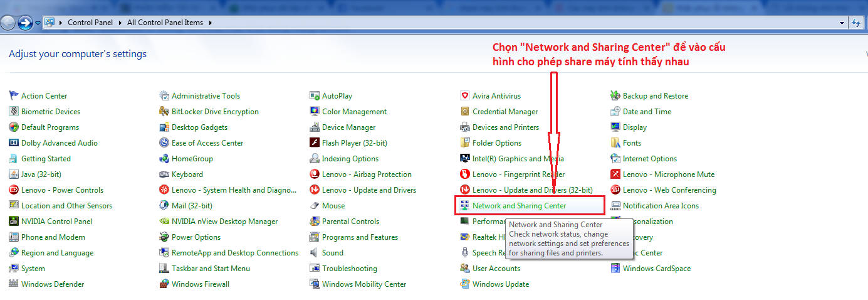
Task: Expand the recent pages dropdown beside the Forward button
Action: (38, 23)
